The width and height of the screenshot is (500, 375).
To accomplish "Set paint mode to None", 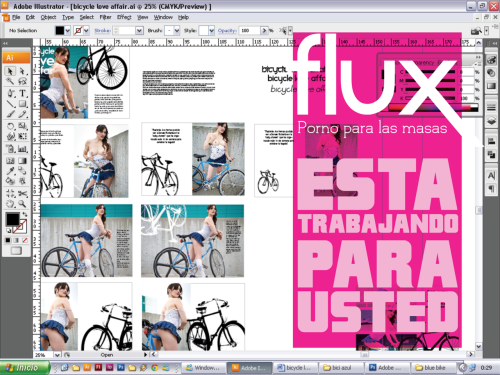I will point(24,240).
